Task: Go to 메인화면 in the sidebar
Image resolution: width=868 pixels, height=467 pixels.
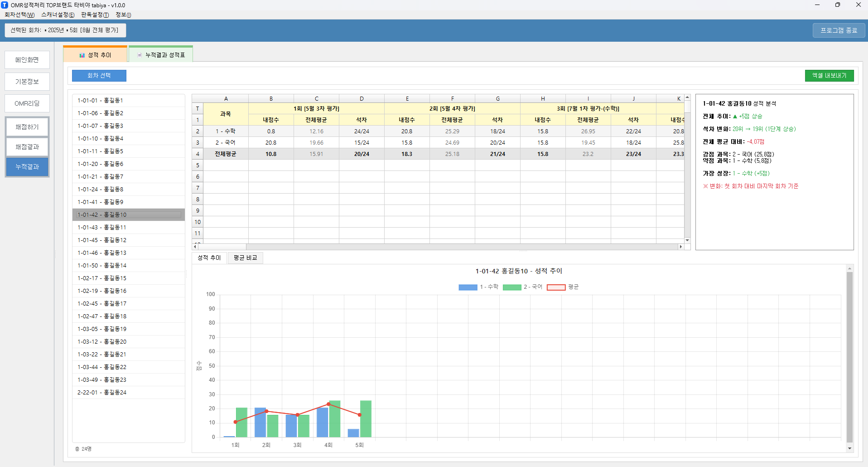Action: click(27, 60)
